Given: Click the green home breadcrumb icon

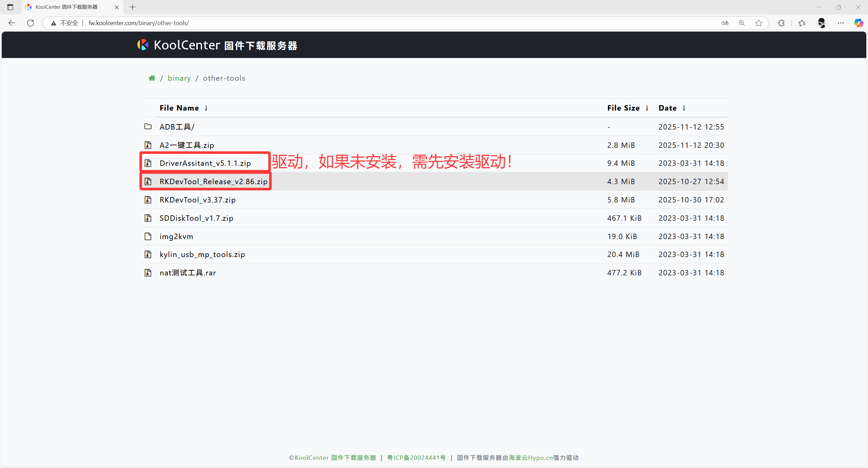Looking at the screenshot, I should click(152, 78).
